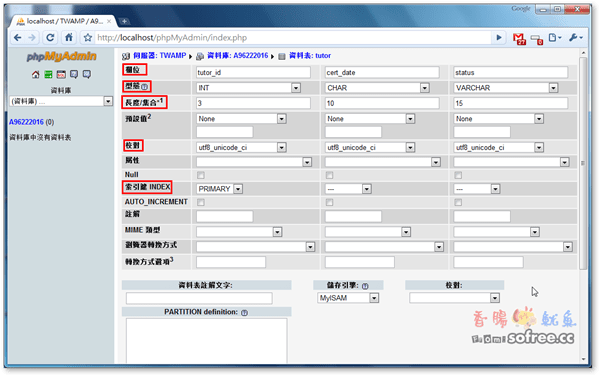This screenshot has height=376, width=600.
Task: Open table collation dropdown
Action: [455, 298]
